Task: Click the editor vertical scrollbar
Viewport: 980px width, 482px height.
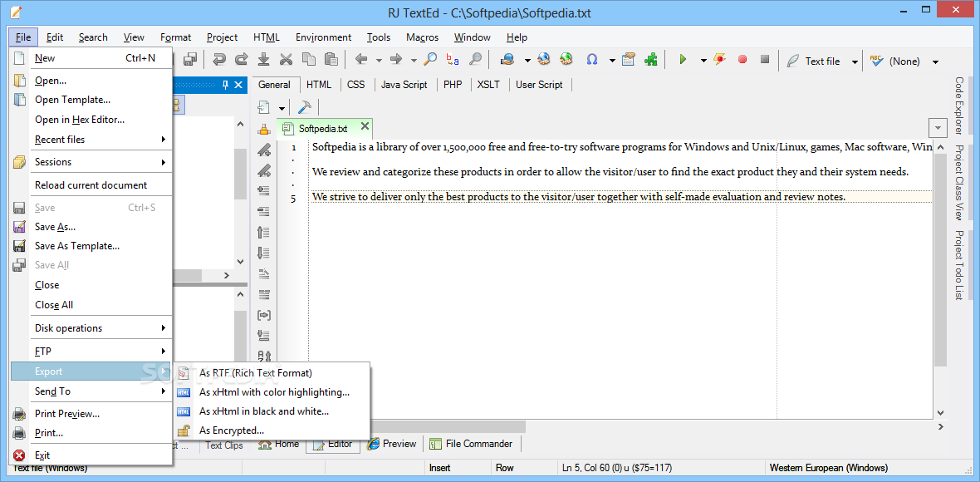Action: (941, 278)
